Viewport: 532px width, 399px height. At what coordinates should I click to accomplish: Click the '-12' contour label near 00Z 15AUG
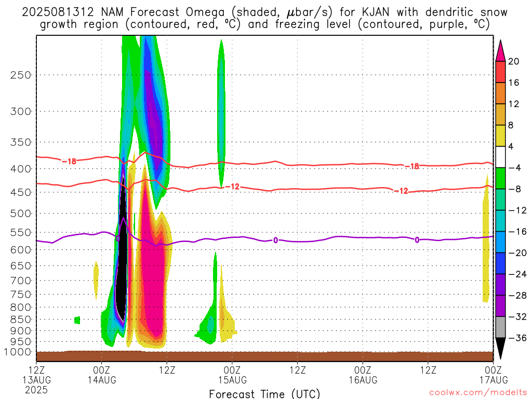232,187
